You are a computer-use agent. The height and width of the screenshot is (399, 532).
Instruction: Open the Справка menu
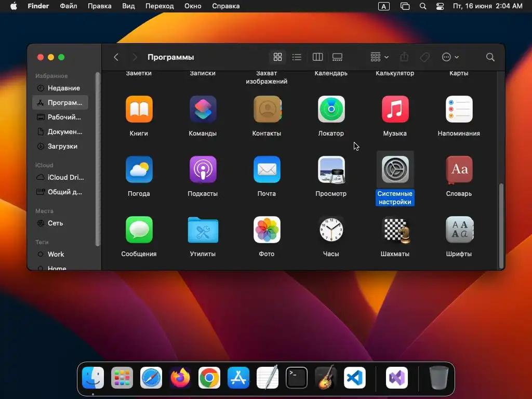coord(225,6)
